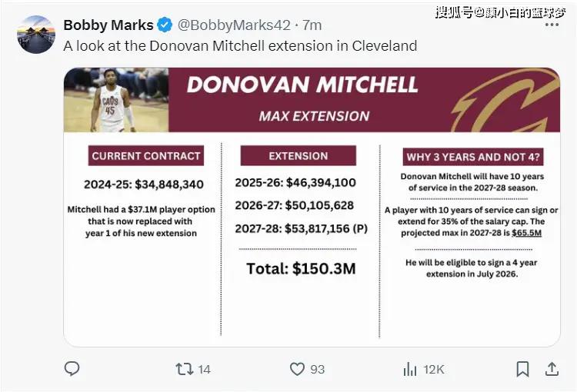
Task: Click the like count 93
Action: 317,370
